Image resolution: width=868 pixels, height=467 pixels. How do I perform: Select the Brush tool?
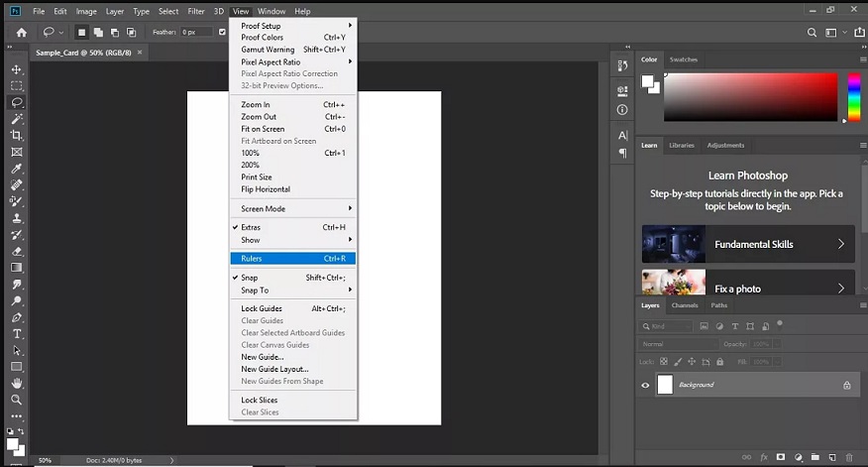pyautogui.click(x=17, y=201)
